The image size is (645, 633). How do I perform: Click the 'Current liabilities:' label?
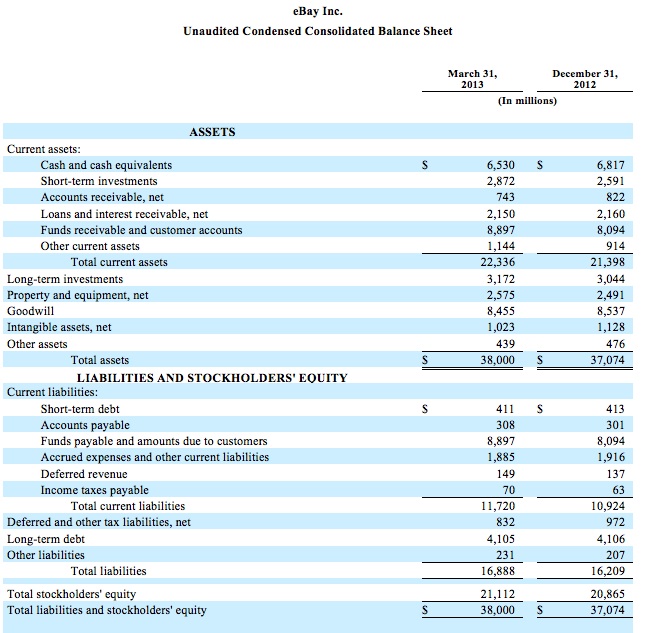click(x=53, y=392)
